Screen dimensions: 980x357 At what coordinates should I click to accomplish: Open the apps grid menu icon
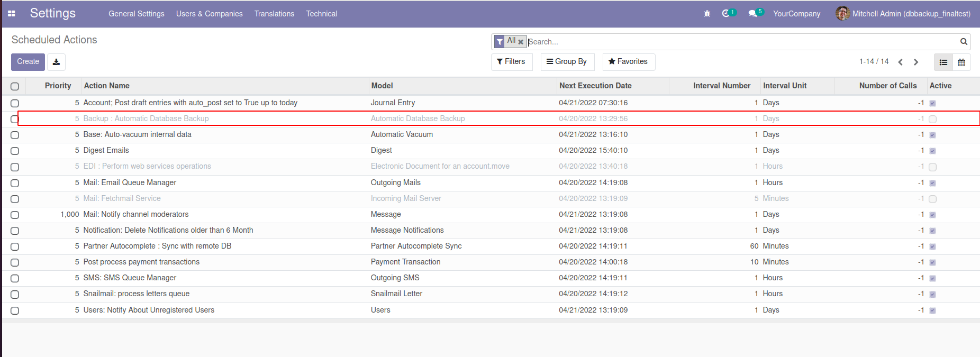[11, 14]
